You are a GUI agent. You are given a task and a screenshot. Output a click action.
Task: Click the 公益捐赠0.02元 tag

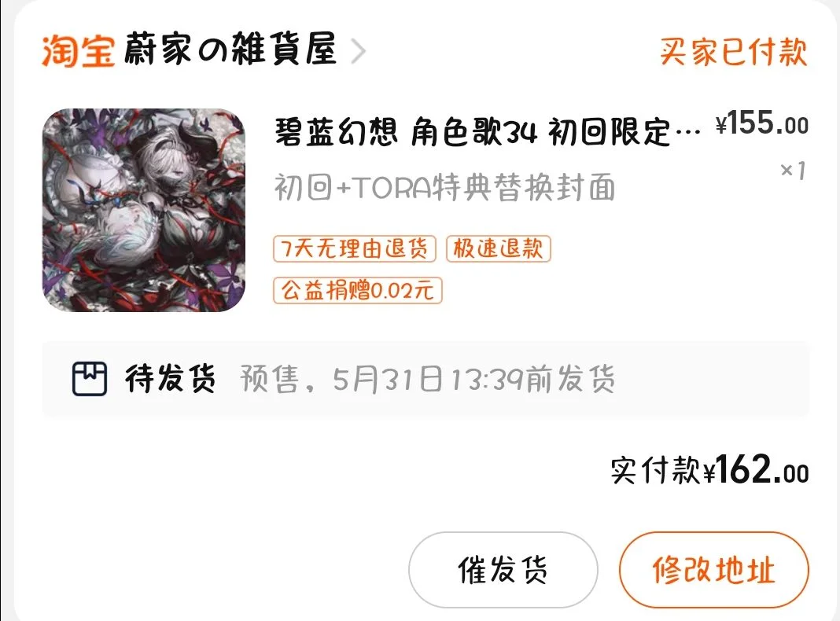pyautogui.click(x=357, y=291)
